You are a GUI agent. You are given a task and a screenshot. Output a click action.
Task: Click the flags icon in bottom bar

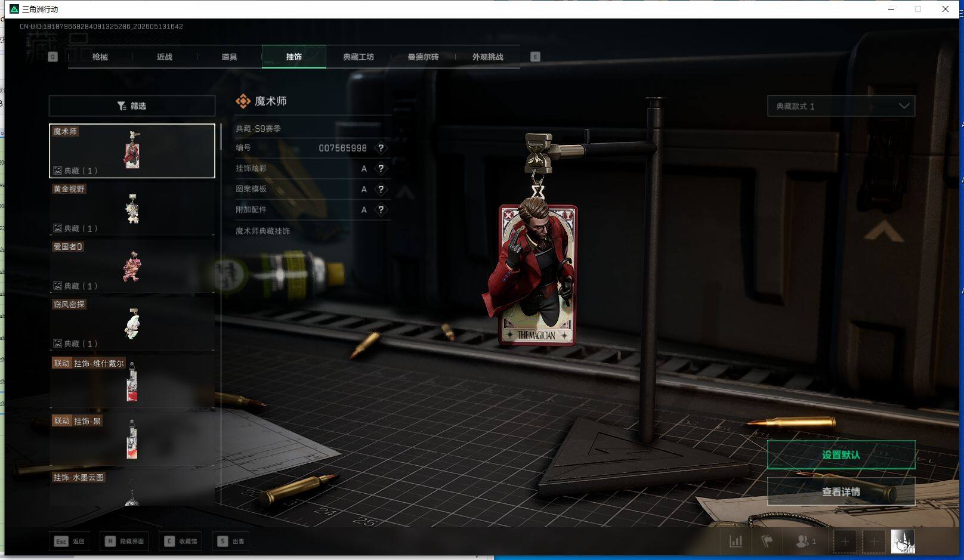767,542
